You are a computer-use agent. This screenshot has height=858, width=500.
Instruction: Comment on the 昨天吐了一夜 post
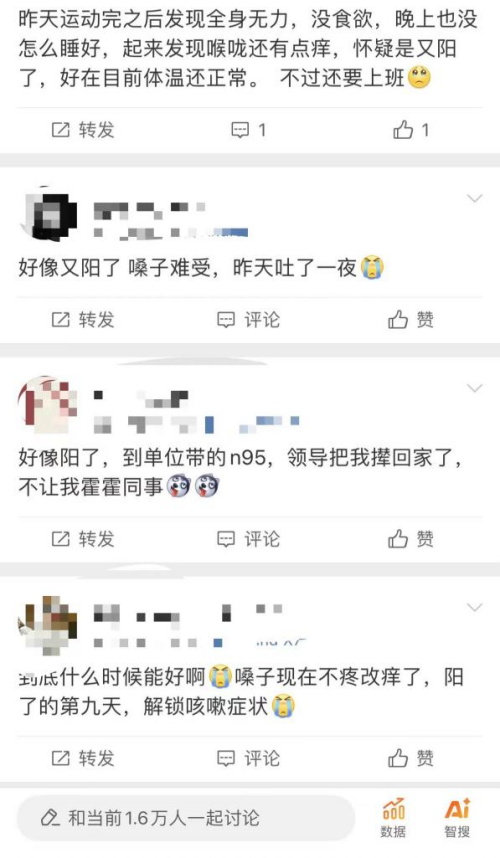(248, 320)
